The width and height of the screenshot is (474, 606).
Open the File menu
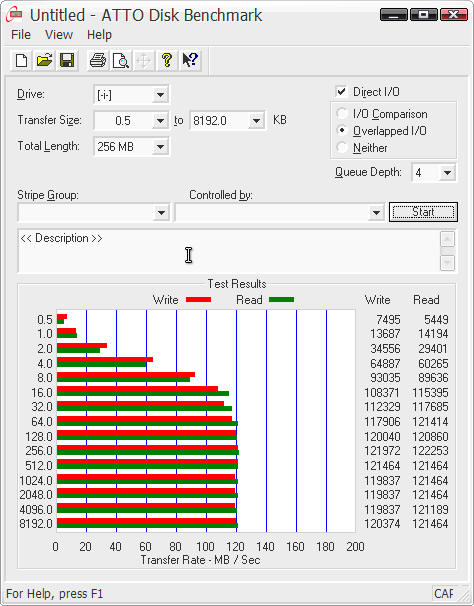click(x=20, y=35)
